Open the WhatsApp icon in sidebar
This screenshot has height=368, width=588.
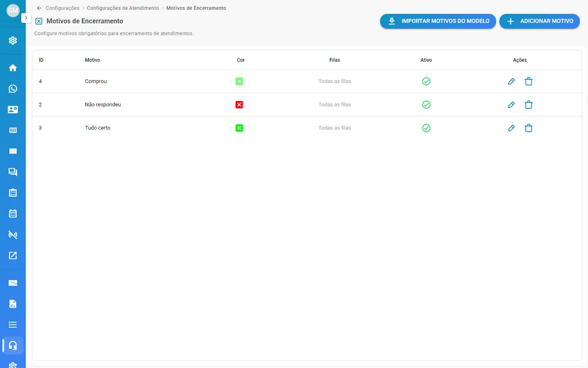[x=13, y=89]
